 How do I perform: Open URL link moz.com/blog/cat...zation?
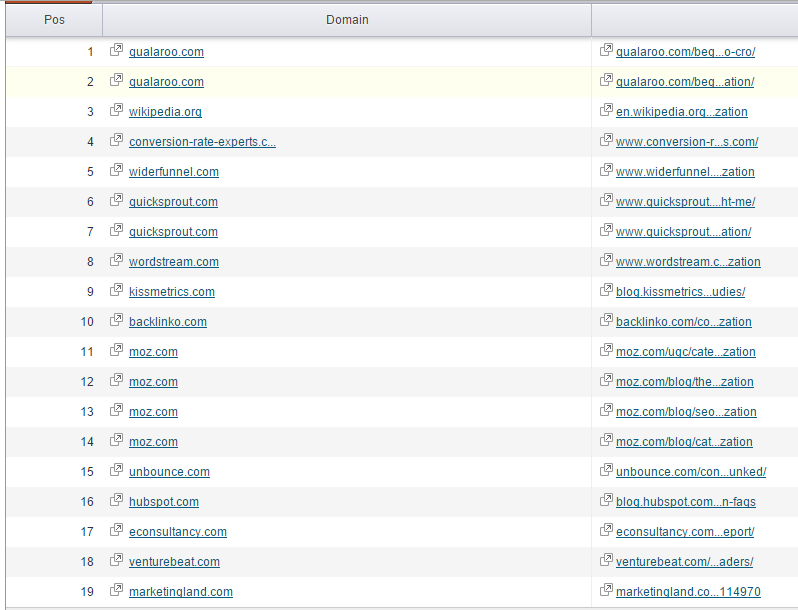click(685, 442)
